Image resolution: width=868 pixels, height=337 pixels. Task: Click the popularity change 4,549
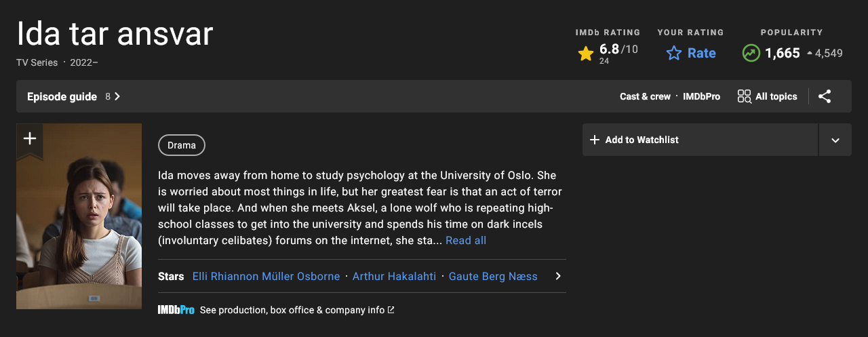pyautogui.click(x=829, y=53)
